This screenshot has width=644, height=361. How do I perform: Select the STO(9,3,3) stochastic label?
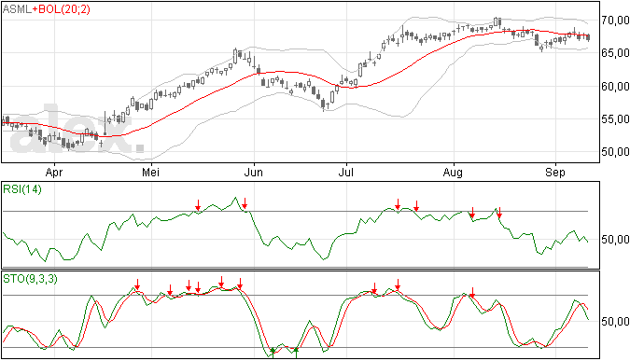point(30,279)
